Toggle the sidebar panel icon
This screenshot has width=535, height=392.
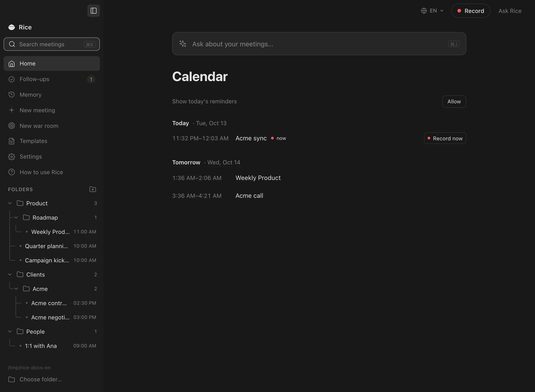coord(94,11)
